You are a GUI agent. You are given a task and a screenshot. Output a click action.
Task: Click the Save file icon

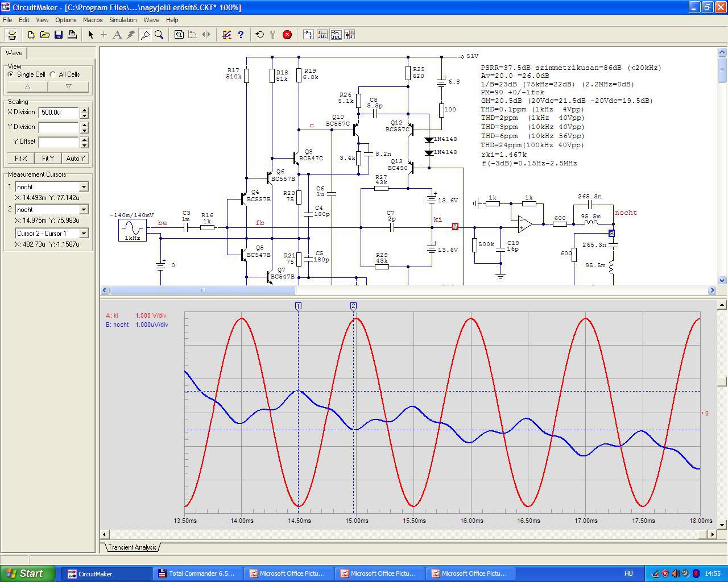[x=59, y=35]
